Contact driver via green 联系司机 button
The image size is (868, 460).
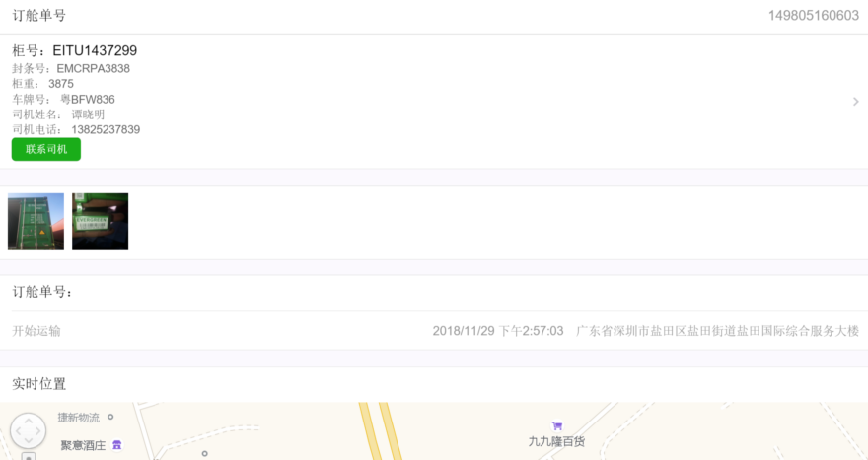coord(46,150)
